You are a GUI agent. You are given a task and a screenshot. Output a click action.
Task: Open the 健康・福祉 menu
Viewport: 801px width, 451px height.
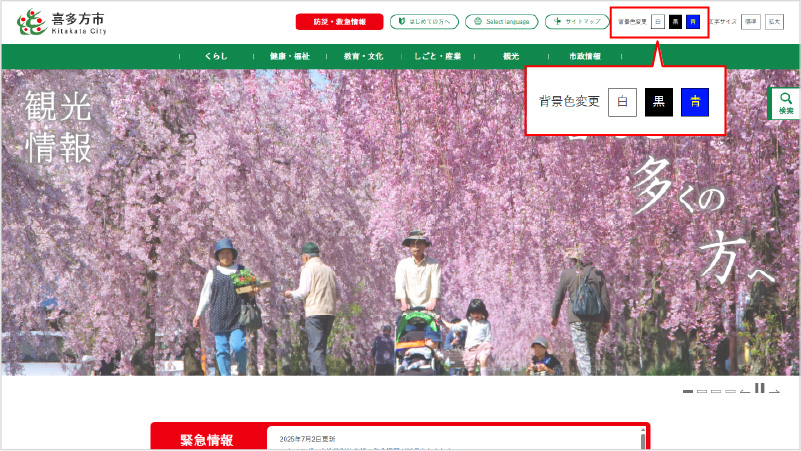[290, 56]
